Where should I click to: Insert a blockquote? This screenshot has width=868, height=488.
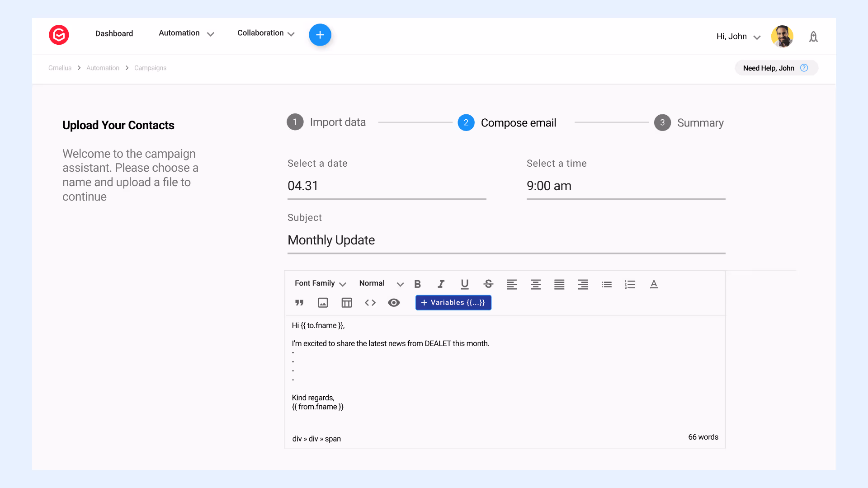pyautogui.click(x=299, y=303)
